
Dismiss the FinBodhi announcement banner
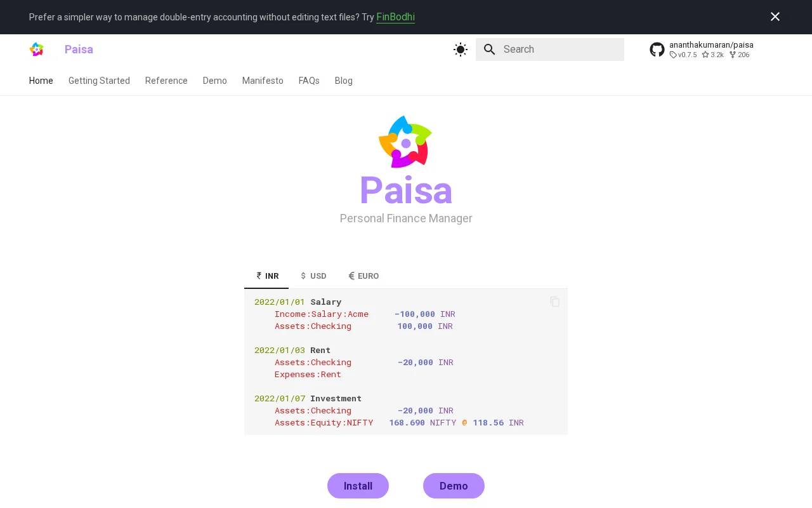[775, 17]
